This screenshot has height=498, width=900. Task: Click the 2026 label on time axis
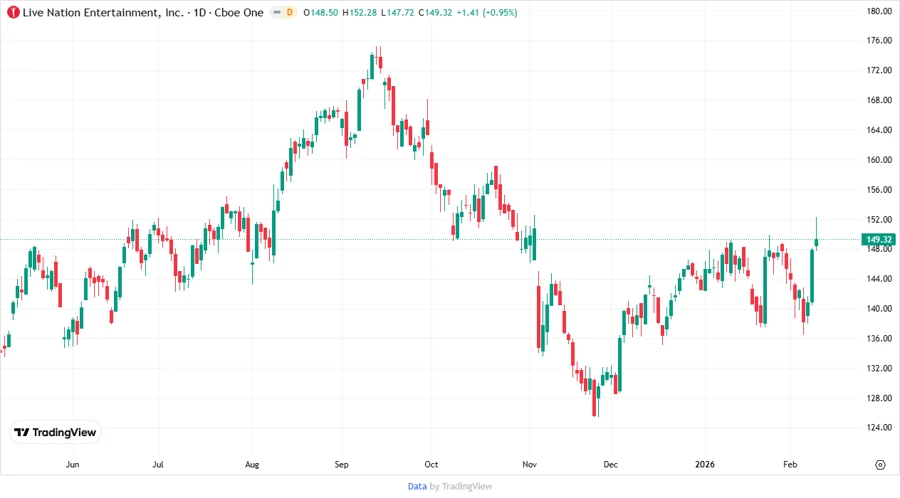pyautogui.click(x=705, y=465)
